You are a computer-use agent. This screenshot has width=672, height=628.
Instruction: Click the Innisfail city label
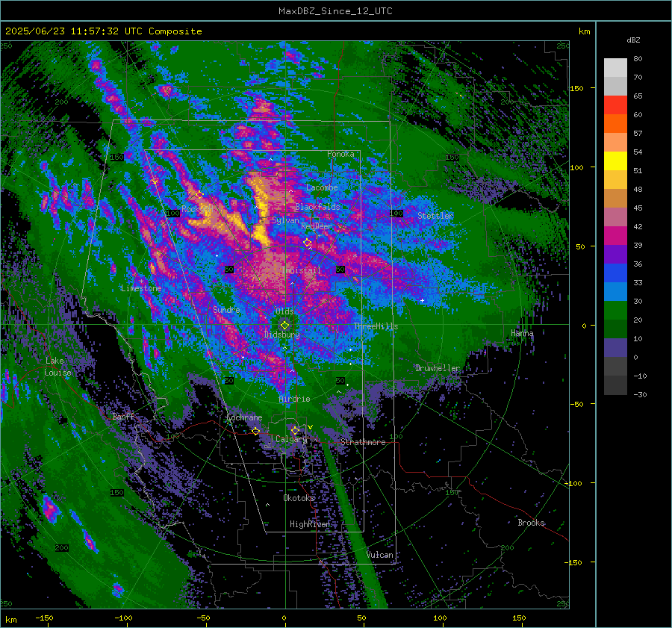click(x=302, y=270)
